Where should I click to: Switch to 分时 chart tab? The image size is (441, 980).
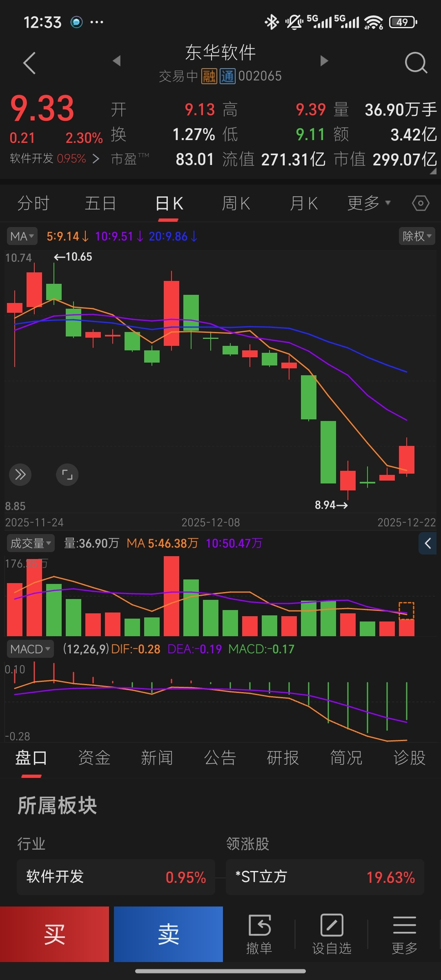click(x=33, y=203)
